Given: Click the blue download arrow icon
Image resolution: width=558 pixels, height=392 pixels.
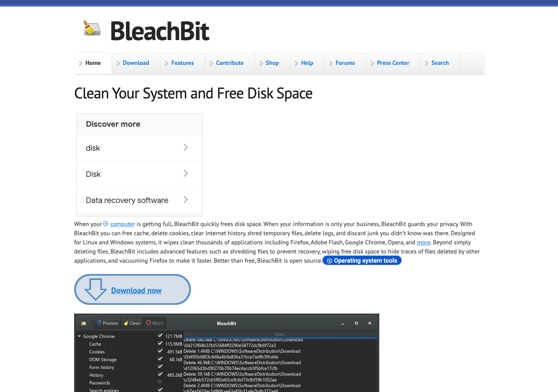Looking at the screenshot, I should [95, 289].
